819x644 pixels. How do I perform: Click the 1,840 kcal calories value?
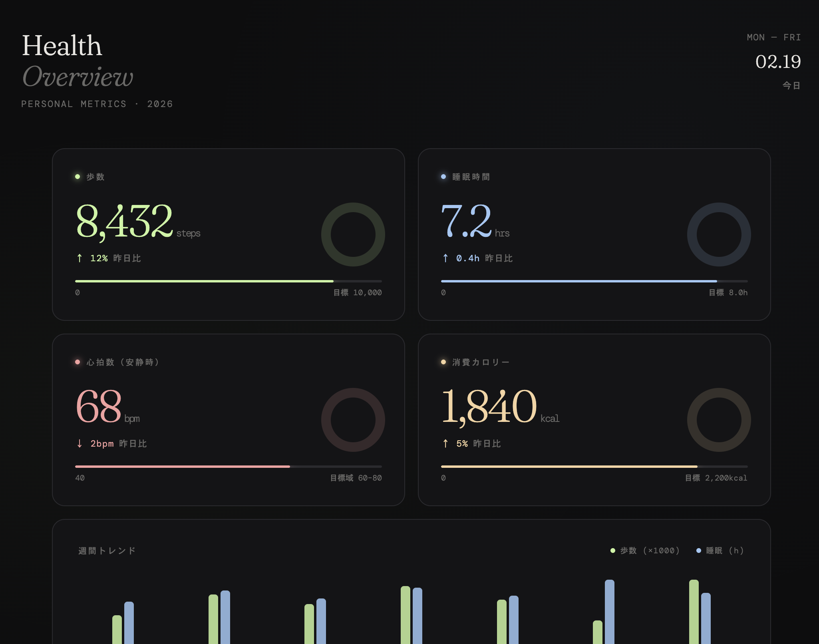point(489,406)
